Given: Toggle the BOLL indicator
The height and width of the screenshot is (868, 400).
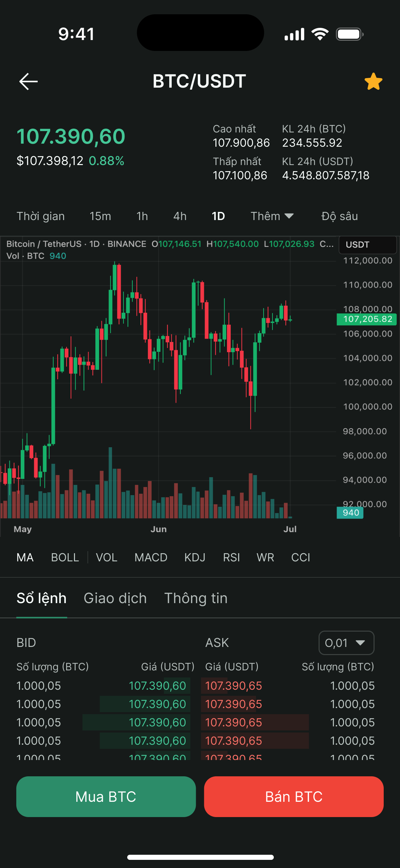Looking at the screenshot, I should tap(65, 557).
